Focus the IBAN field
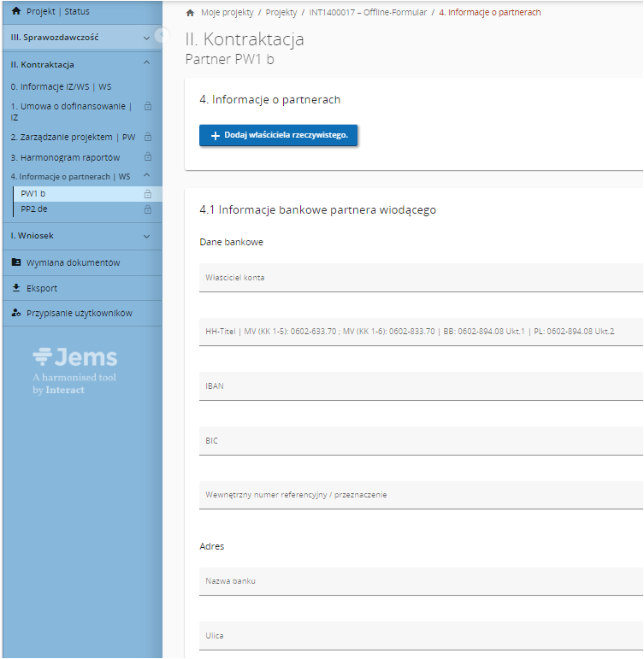The height and width of the screenshot is (659, 644). (x=421, y=385)
